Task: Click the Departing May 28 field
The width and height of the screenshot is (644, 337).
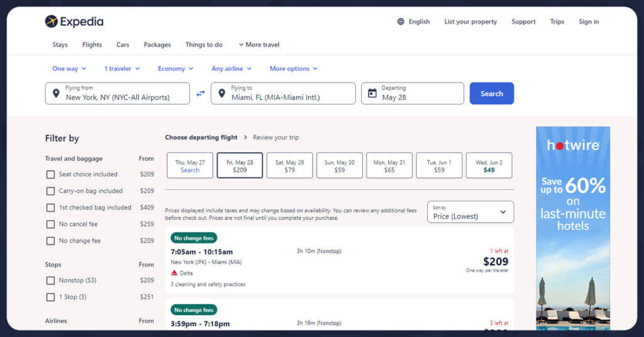Action: 413,94
